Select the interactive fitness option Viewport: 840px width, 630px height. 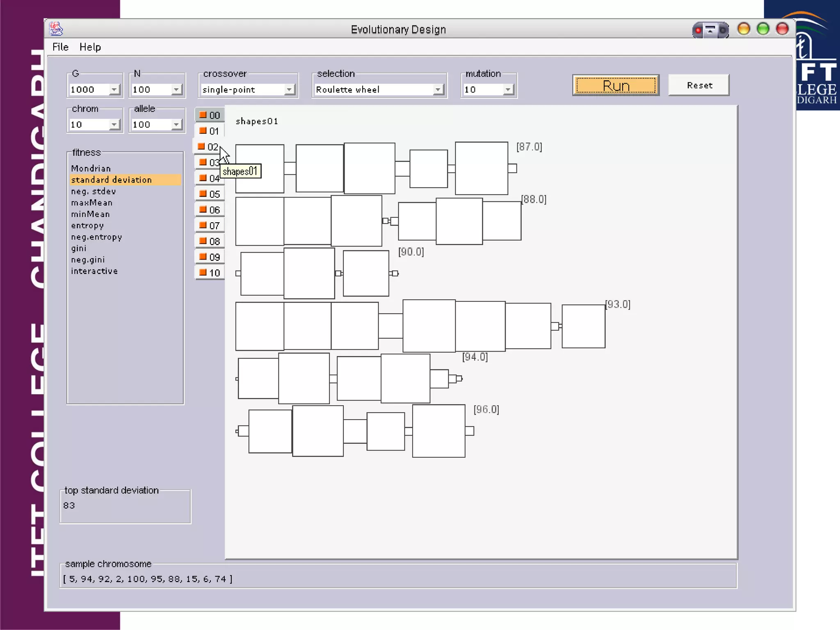pos(94,271)
